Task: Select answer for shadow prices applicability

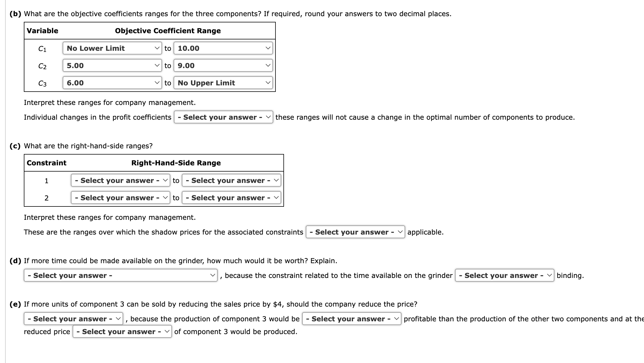Action: 356,232
